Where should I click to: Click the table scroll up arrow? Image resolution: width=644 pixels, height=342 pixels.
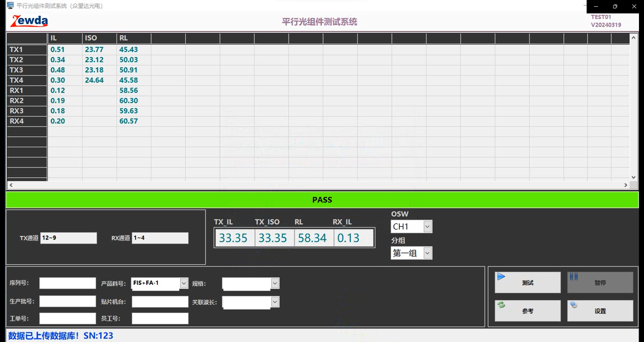tap(633, 38)
